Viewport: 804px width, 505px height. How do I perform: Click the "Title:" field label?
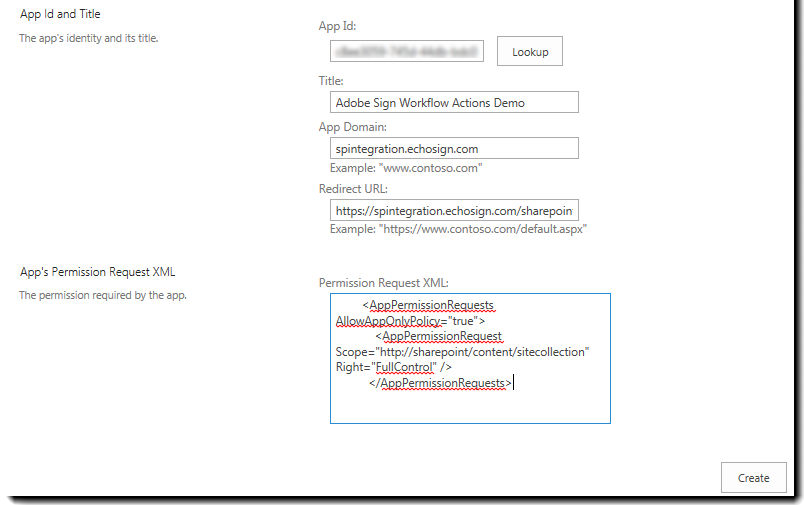point(331,80)
